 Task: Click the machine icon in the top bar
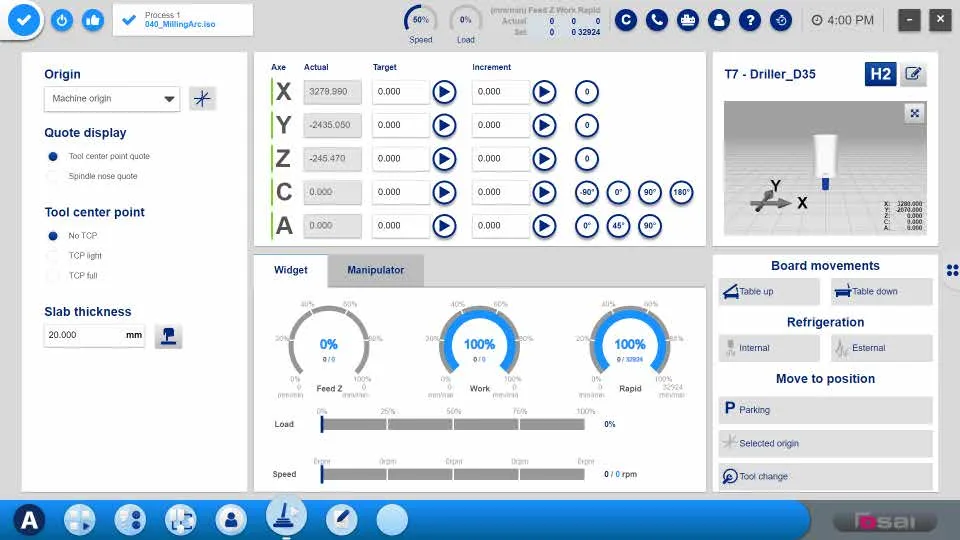688,20
